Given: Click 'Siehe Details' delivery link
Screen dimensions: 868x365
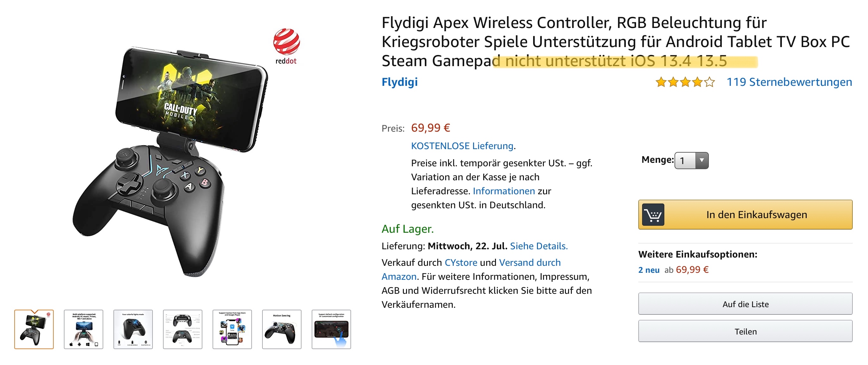Looking at the screenshot, I should point(539,246).
